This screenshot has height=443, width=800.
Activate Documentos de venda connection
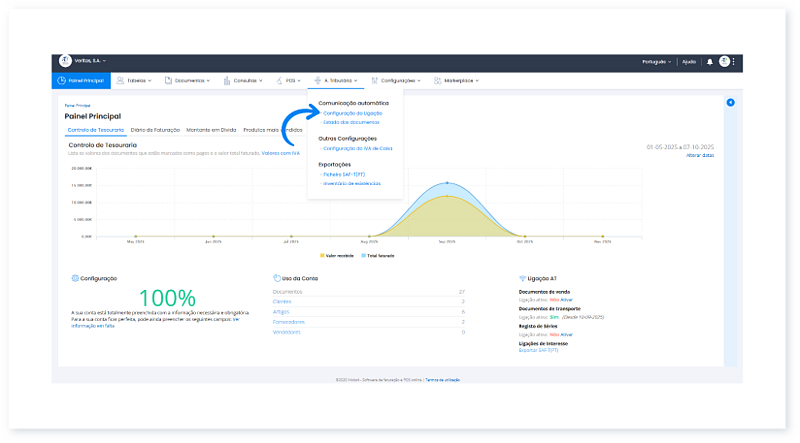point(568,299)
